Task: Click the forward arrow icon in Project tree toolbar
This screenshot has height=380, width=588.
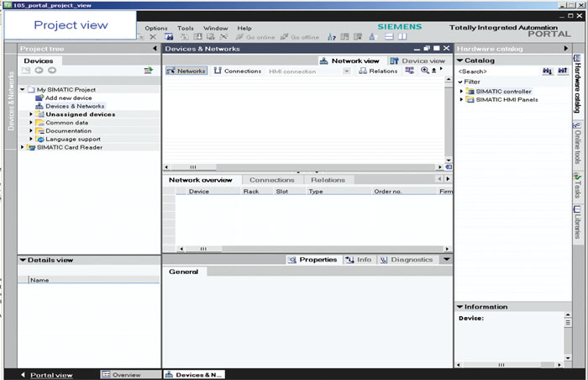Action: point(52,71)
